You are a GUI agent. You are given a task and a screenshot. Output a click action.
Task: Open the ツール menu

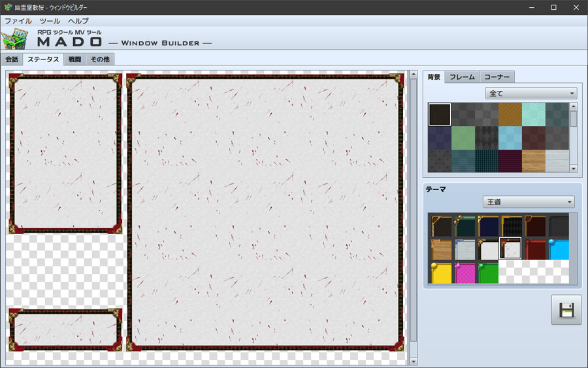[x=50, y=21]
